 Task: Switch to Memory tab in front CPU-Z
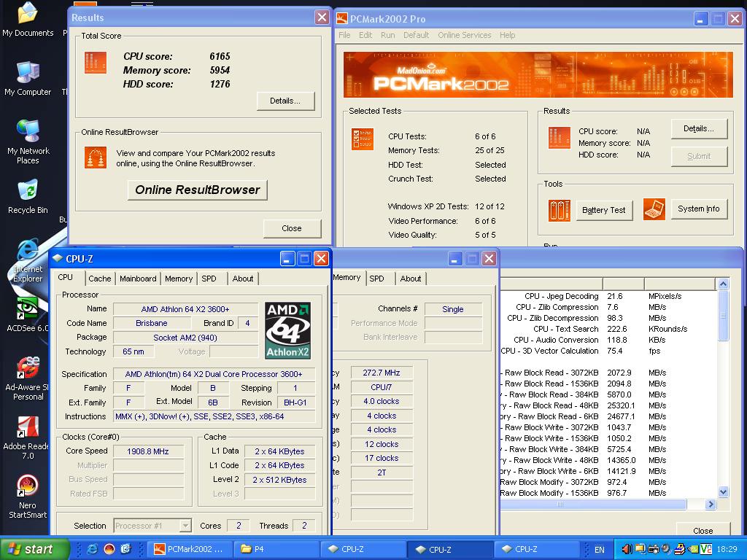tap(179, 279)
